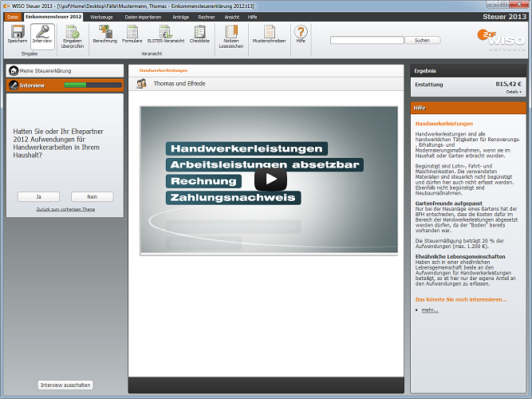
Task: Answer Nein to the Handwerkerarbeiten question
Action: coord(93,196)
